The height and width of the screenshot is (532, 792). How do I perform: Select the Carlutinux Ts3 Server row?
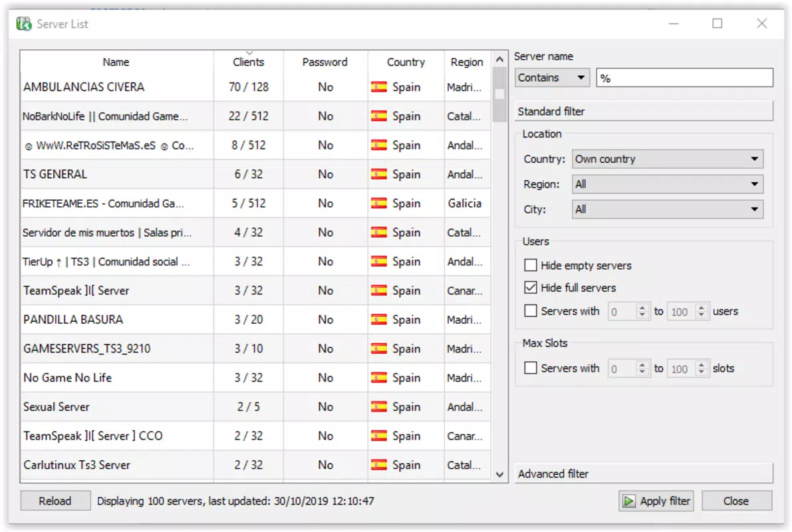255,465
